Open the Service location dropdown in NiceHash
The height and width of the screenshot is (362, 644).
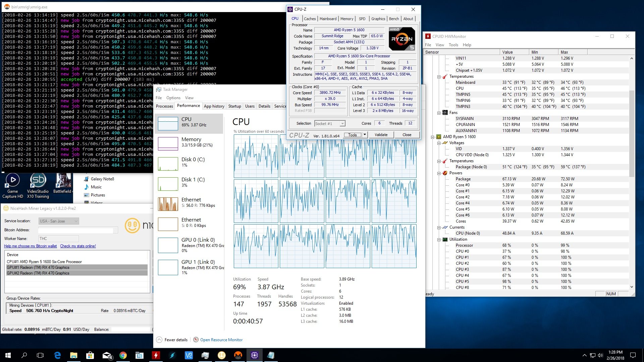pyautogui.click(x=59, y=221)
